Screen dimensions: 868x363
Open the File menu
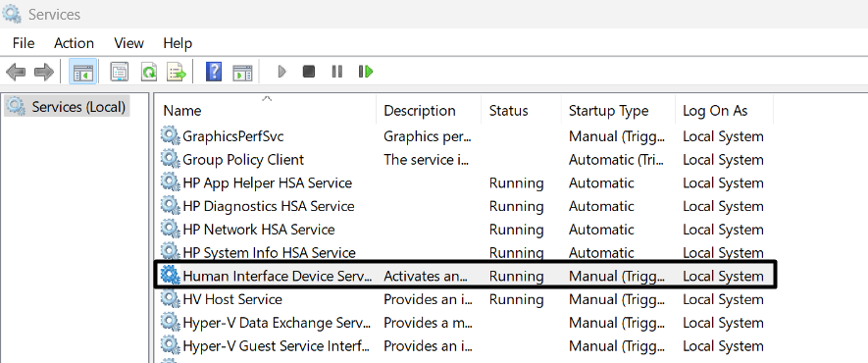click(x=24, y=43)
